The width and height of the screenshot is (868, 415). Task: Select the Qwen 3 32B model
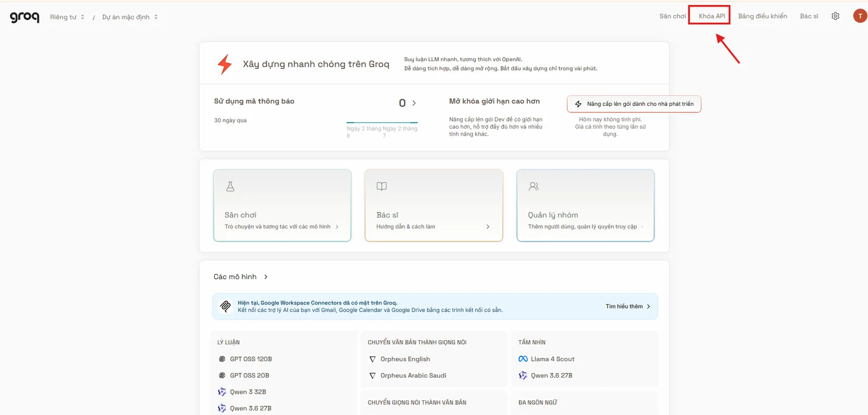point(248,392)
